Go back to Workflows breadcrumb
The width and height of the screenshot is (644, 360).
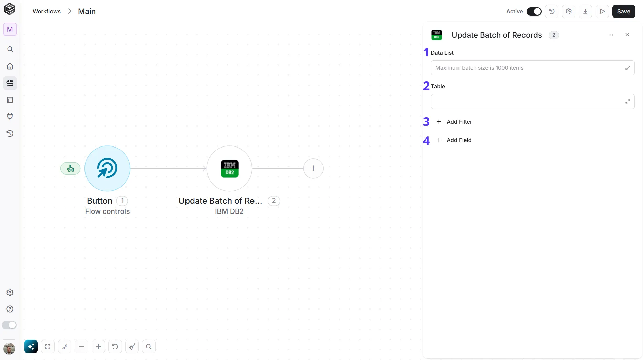[46, 11]
